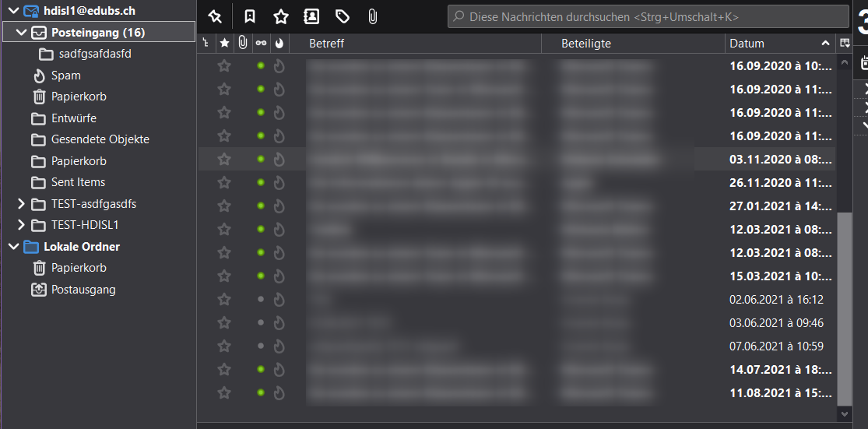Viewport: 868px width, 429px height.
Task: Sort by junk status flame column
Action: click(279, 44)
